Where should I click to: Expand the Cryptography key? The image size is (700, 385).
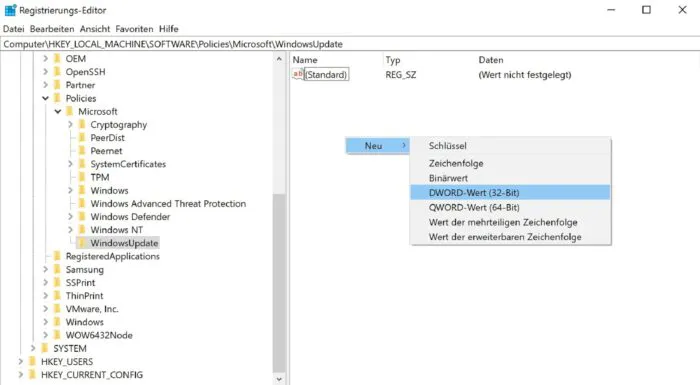pos(71,125)
